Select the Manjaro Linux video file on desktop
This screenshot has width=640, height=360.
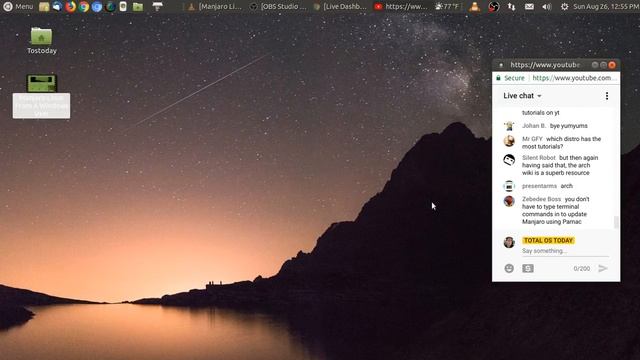(x=41, y=96)
